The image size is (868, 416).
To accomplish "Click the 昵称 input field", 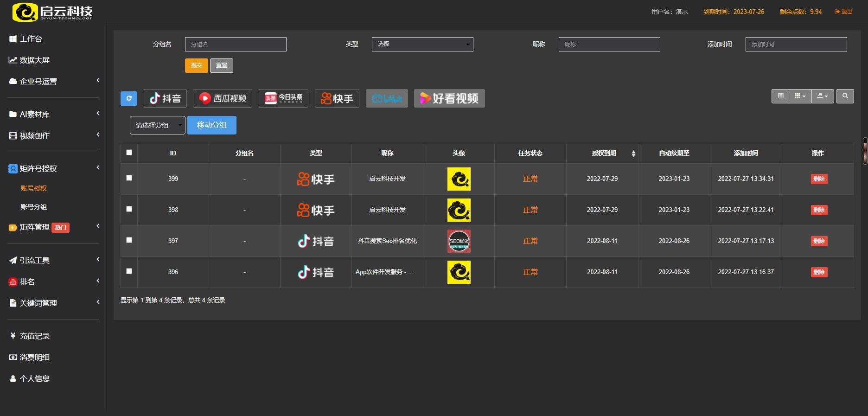I will [x=609, y=44].
